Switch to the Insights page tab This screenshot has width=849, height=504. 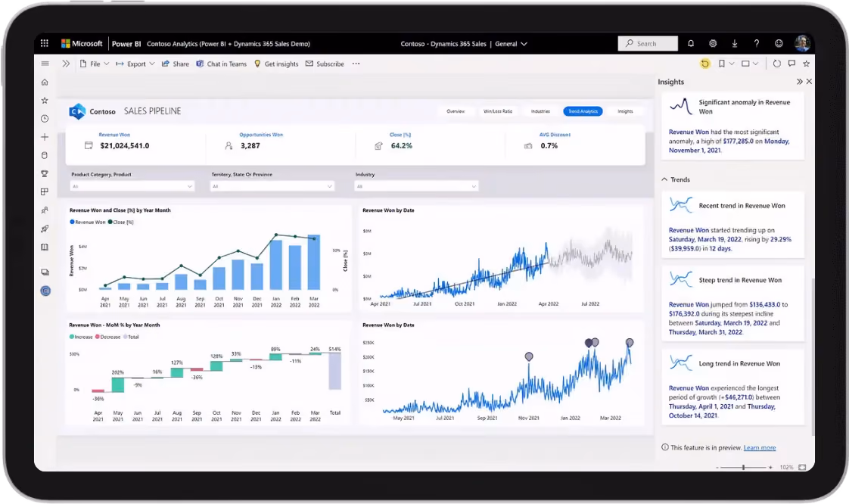tap(625, 111)
